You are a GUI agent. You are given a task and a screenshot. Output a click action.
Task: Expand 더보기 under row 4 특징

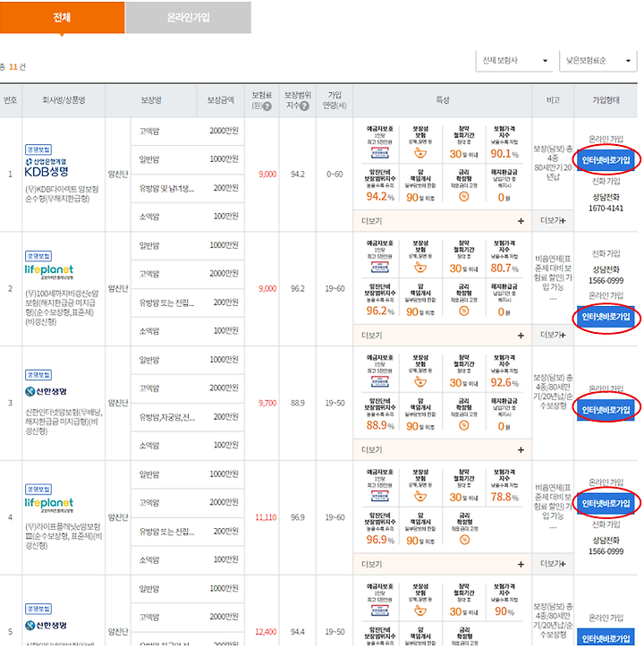click(x=521, y=564)
